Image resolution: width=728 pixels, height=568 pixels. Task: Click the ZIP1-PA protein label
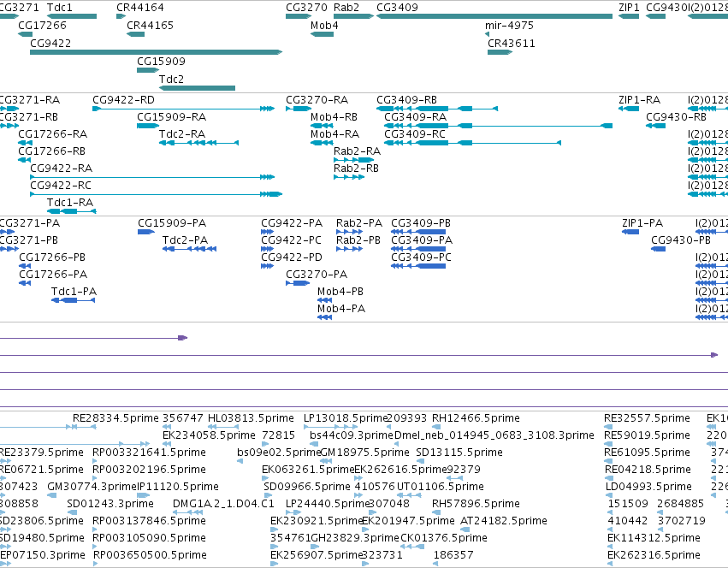[x=642, y=223]
